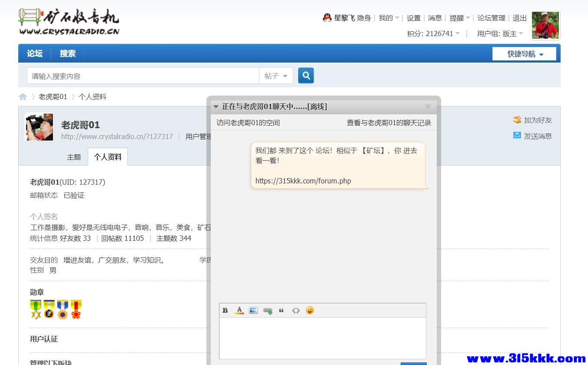The height and width of the screenshot is (365, 588).
Task: Switch to the 主题 tab
Action: click(74, 157)
